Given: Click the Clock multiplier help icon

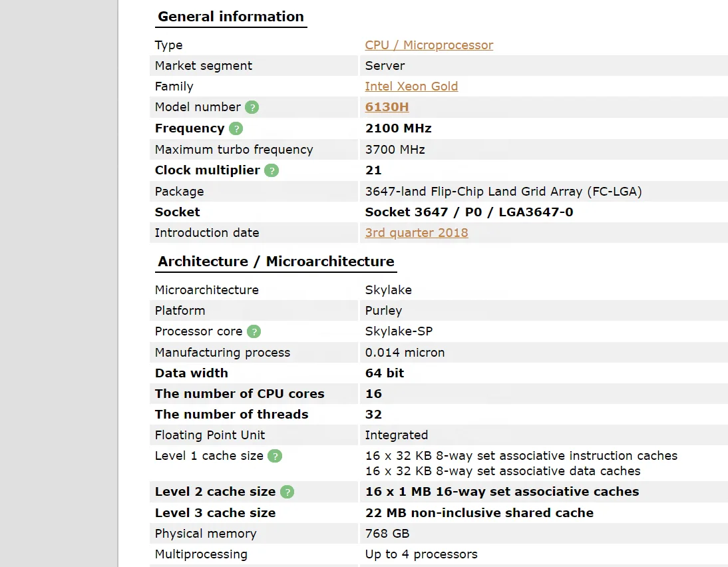Looking at the screenshot, I should (x=272, y=170).
